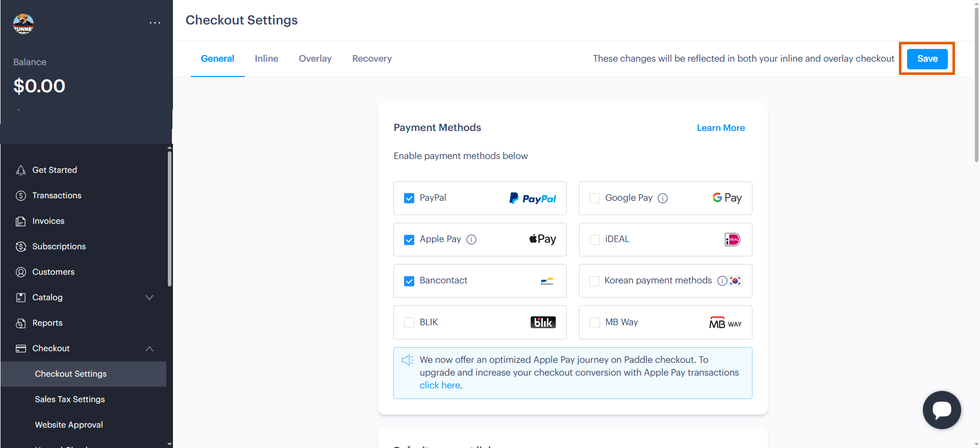This screenshot has height=448, width=980.
Task: Click the blik logo
Action: point(543,322)
